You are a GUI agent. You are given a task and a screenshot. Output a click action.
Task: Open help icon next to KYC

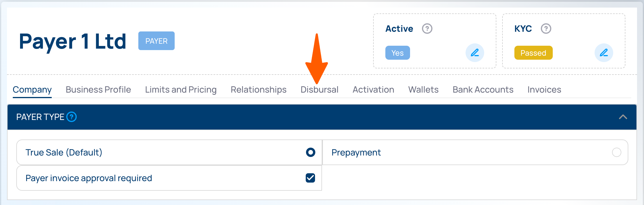click(546, 29)
